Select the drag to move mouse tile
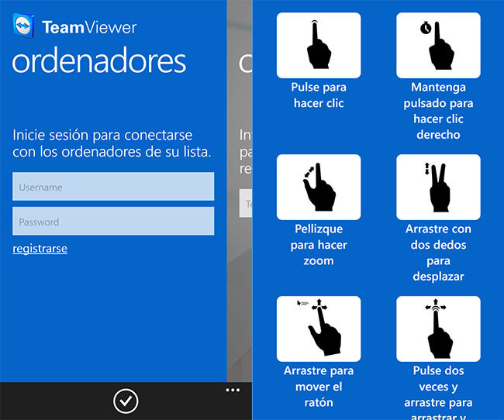This screenshot has width=504, height=420. (x=319, y=329)
